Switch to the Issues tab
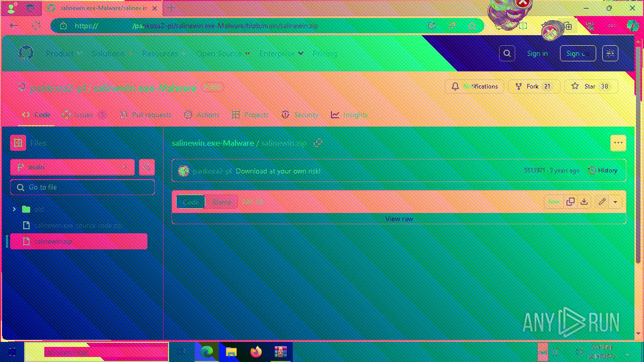Image resolution: width=644 pixels, height=362 pixels. (84, 115)
